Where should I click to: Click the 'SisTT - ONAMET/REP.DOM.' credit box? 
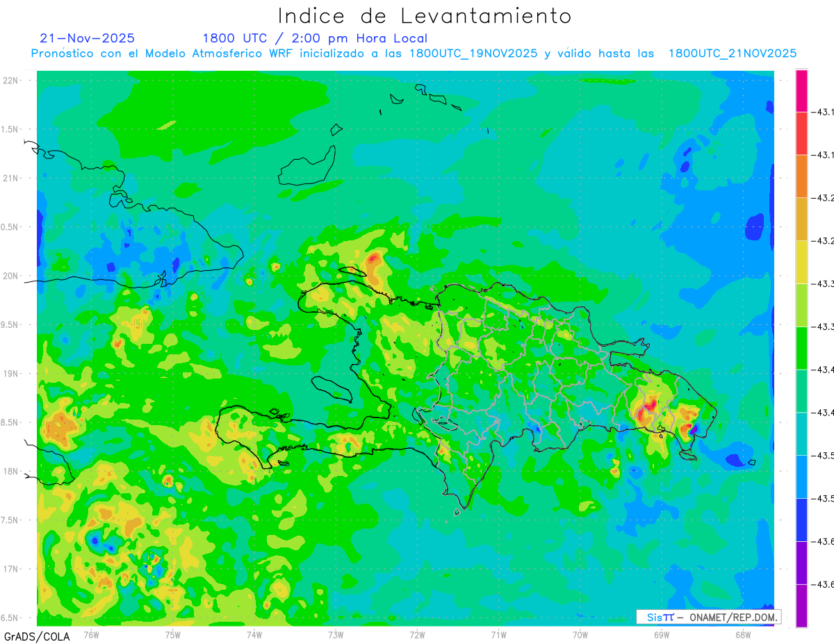click(x=708, y=617)
